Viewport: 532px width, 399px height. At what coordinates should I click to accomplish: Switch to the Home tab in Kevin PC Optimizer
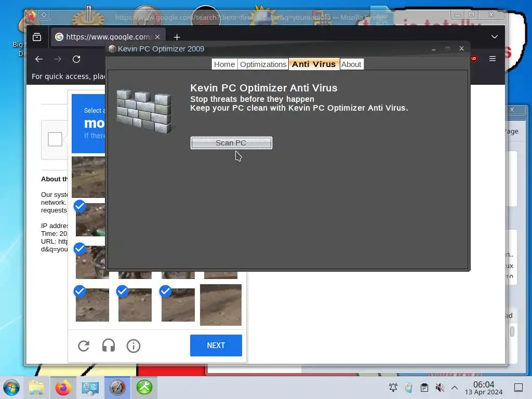coord(224,64)
